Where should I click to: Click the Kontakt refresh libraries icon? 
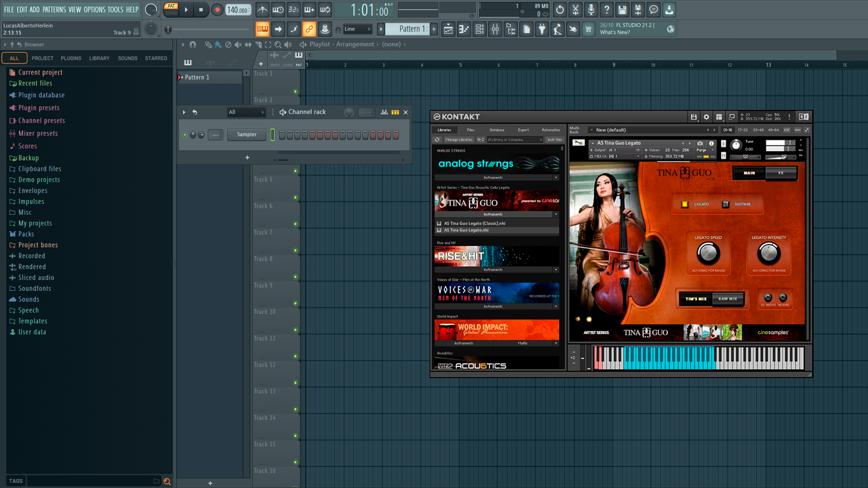437,140
